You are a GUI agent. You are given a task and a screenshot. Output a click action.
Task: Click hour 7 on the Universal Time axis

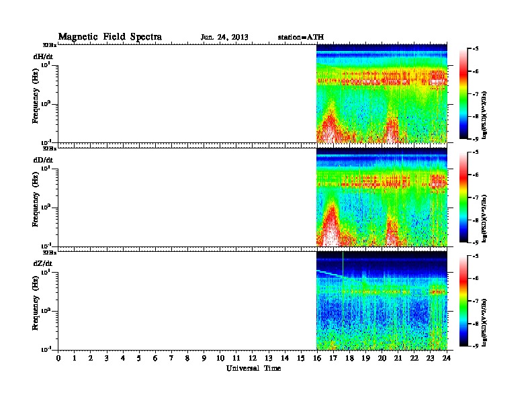(172, 358)
